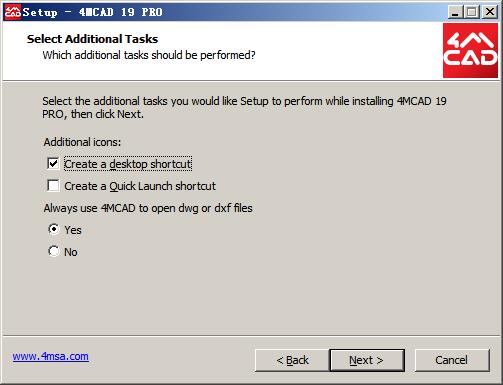Close the Setup window with the X
Viewport: 503px width, 385px height.
coord(490,12)
